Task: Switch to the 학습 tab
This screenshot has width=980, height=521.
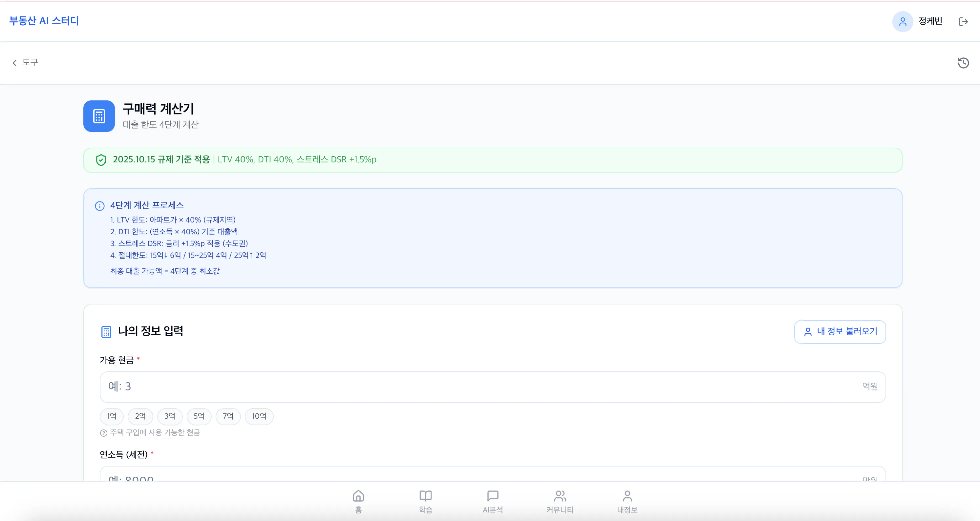Action: [x=425, y=501]
